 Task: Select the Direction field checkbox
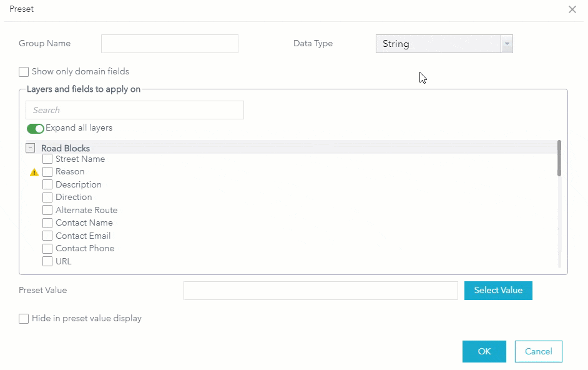tap(47, 197)
